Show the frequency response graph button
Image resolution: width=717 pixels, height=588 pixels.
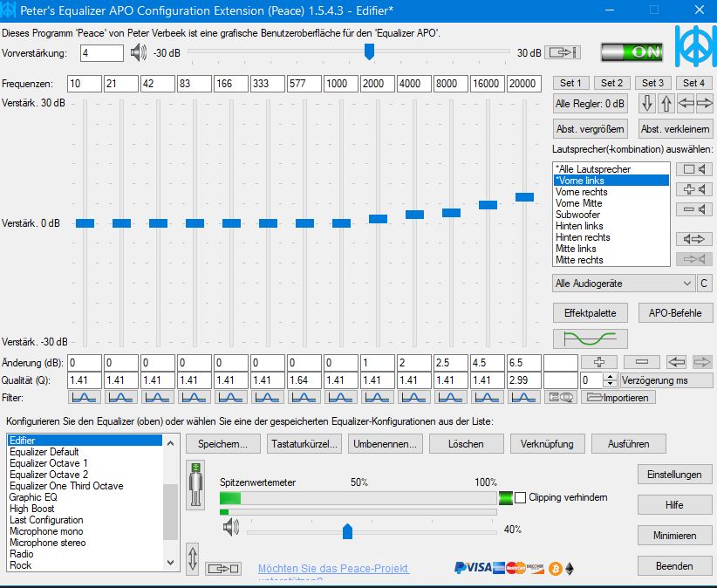point(590,338)
